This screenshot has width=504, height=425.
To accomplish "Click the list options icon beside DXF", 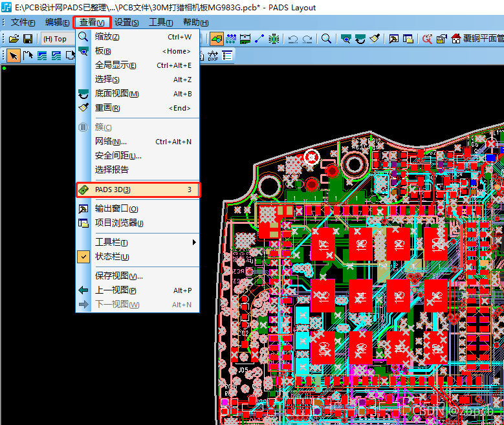I will (227, 56).
